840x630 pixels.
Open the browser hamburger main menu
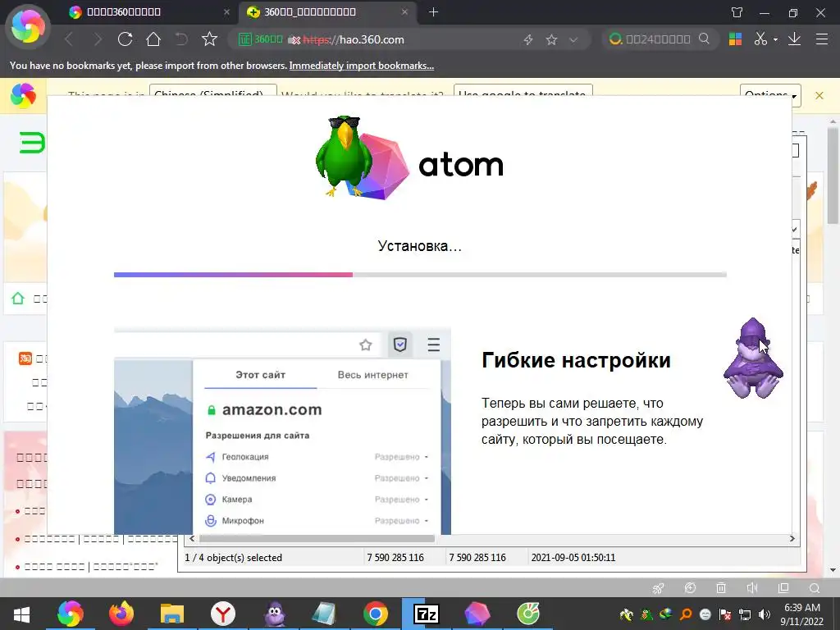(x=822, y=39)
